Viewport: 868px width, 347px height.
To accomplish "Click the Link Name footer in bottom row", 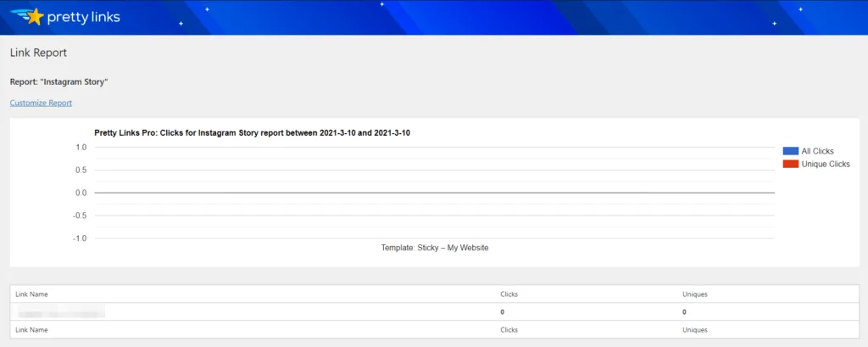I will [31, 330].
